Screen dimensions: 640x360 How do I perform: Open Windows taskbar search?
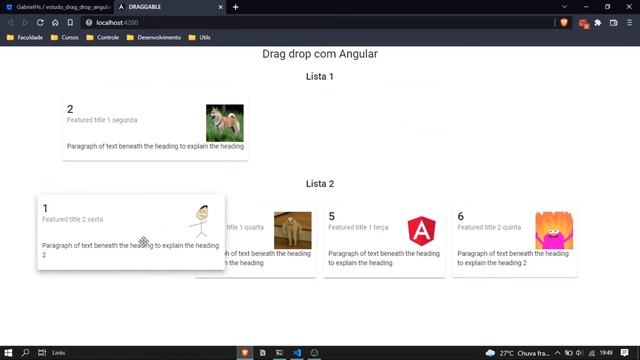[x=25, y=353]
